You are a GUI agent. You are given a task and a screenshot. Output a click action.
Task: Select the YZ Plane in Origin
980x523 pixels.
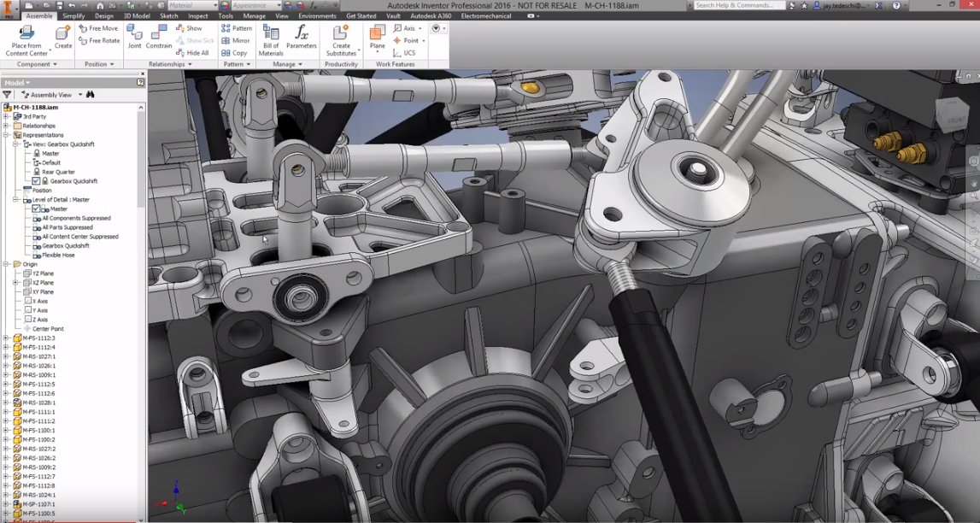tap(43, 273)
